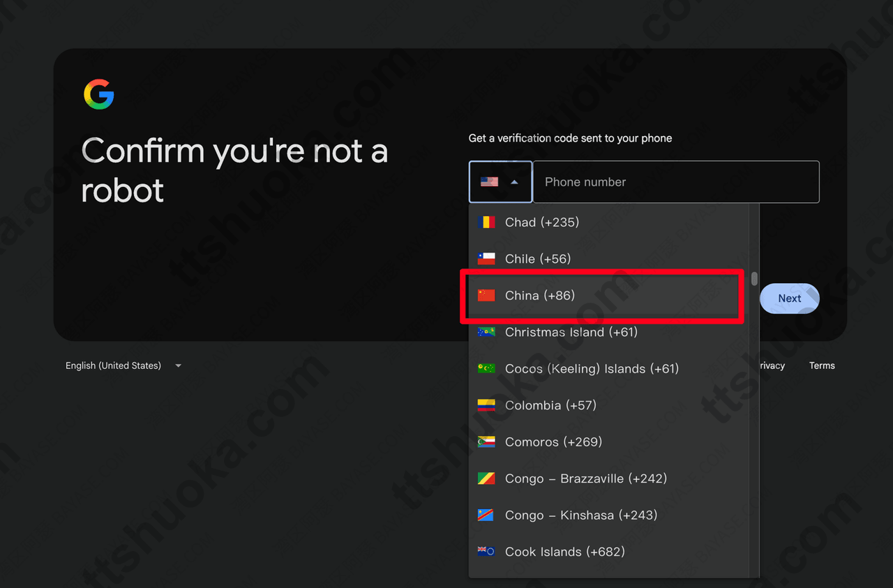Choose the Cook Islands flag icon

click(x=486, y=552)
